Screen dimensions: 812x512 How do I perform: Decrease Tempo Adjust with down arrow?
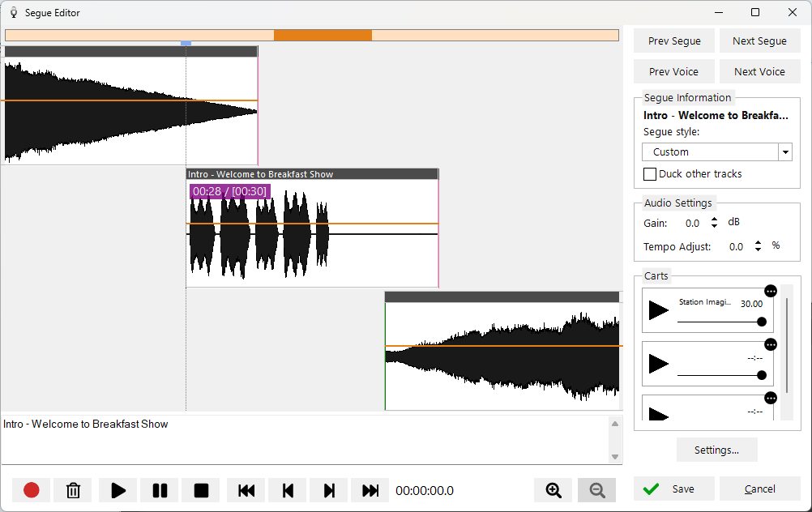pyautogui.click(x=759, y=249)
